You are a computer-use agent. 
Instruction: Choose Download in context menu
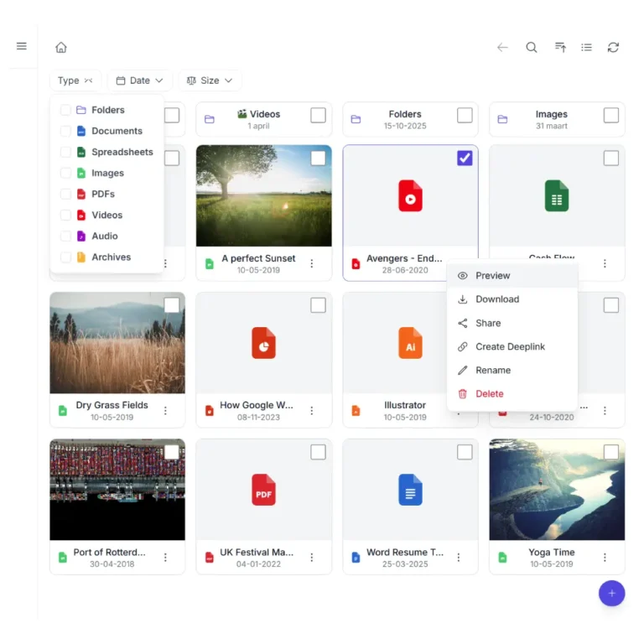512,299
